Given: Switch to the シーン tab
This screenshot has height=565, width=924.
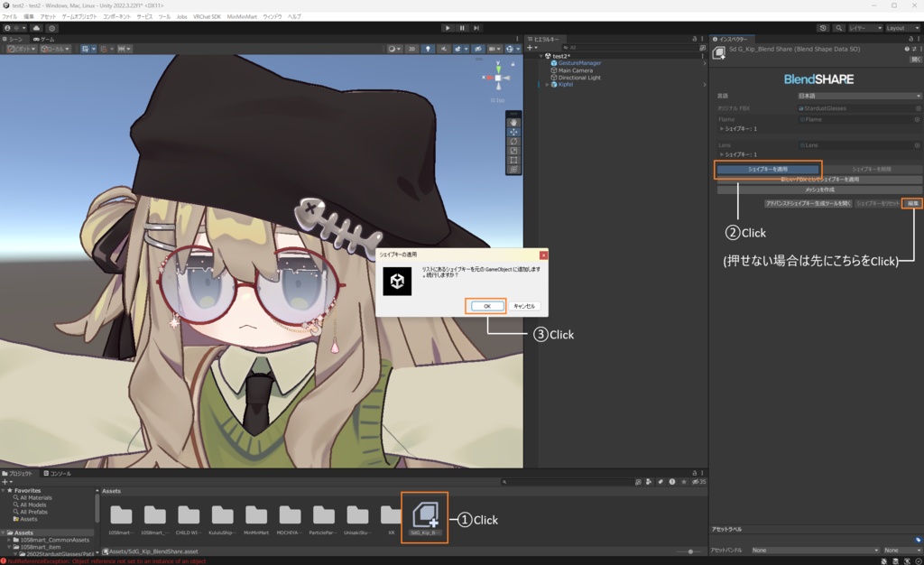Looking at the screenshot, I should coord(13,39).
